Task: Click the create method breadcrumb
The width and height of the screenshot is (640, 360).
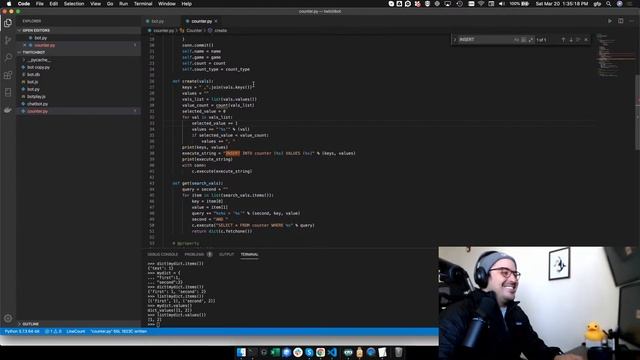Action: 218,30
